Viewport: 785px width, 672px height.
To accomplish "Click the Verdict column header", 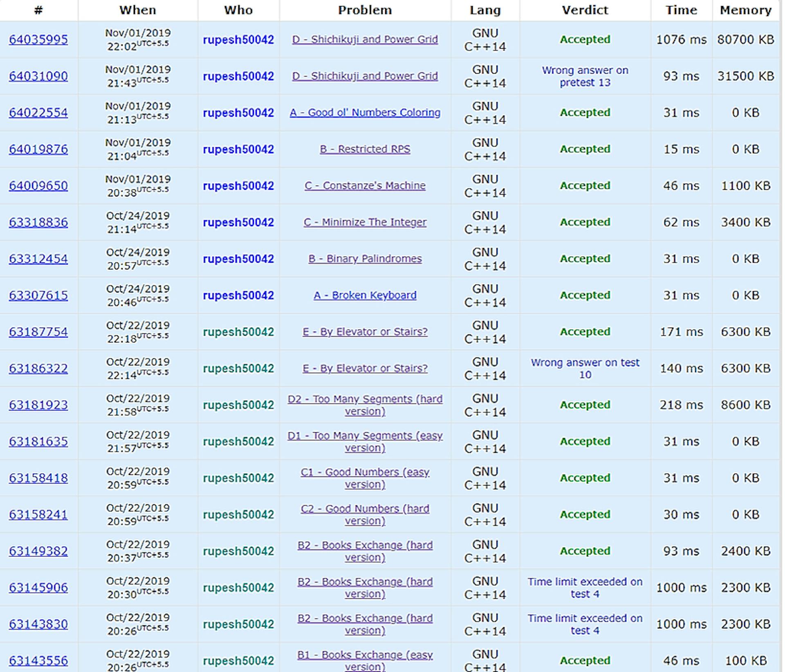I will click(x=585, y=10).
